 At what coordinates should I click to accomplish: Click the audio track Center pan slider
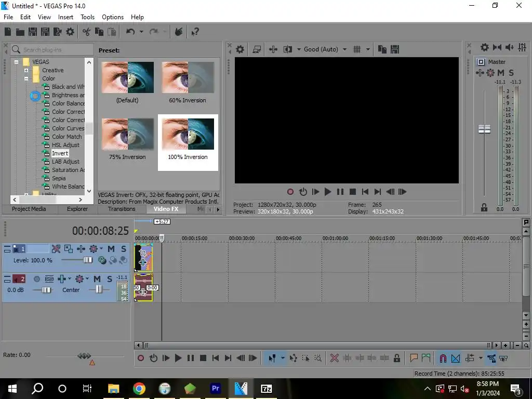pos(99,289)
